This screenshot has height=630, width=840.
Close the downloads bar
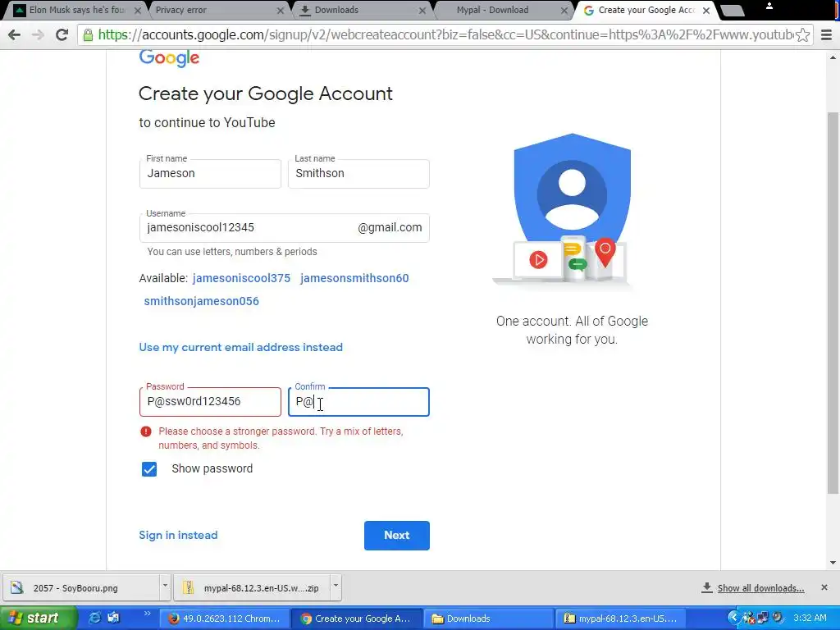[824, 587]
